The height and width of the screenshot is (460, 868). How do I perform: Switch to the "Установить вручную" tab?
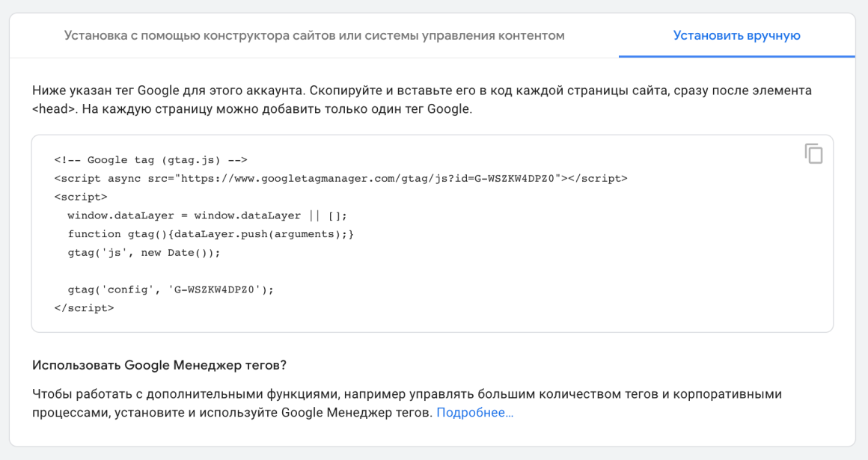736,36
